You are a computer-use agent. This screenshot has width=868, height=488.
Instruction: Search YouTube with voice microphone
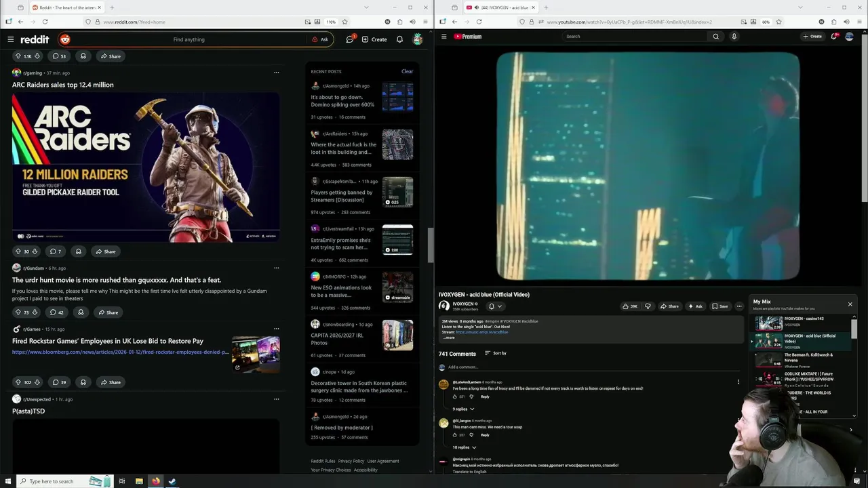coord(734,37)
